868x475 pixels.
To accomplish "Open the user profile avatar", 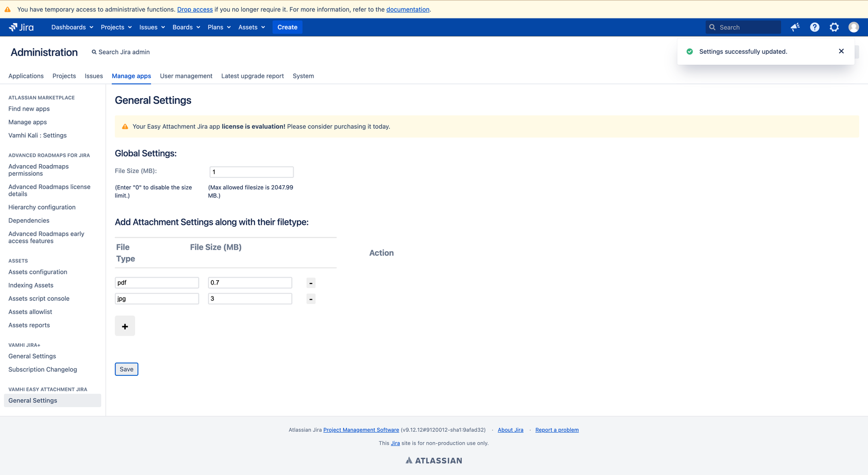I will point(854,27).
